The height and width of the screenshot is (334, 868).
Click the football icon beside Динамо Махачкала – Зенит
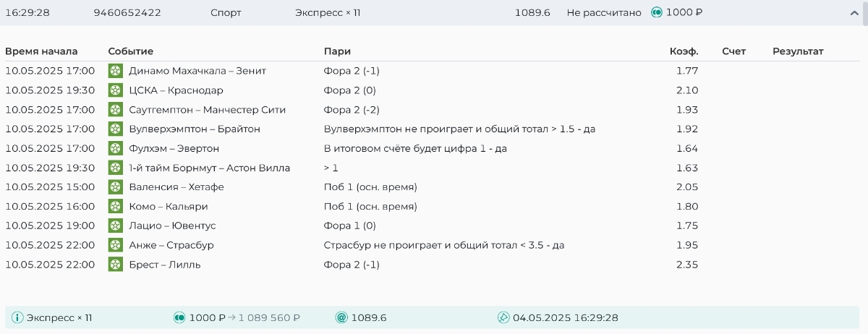click(x=116, y=71)
